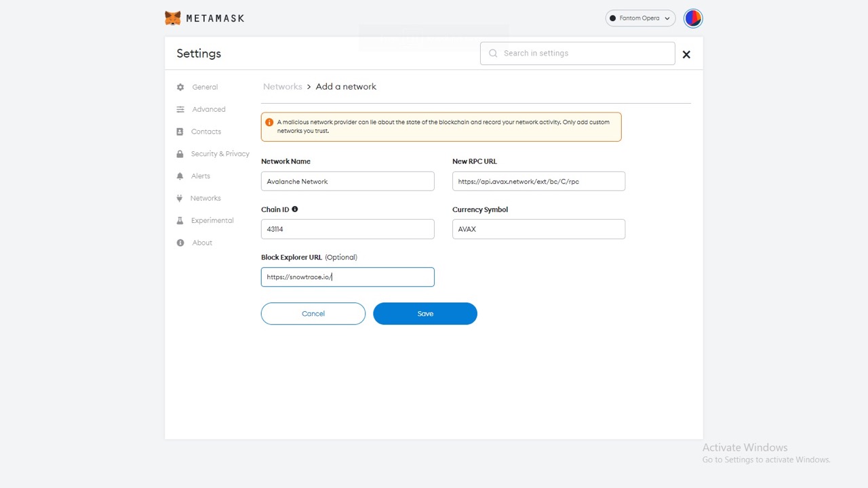Click the malicious network warning message
Viewport: 868px width, 488px height.
point(441,127)
